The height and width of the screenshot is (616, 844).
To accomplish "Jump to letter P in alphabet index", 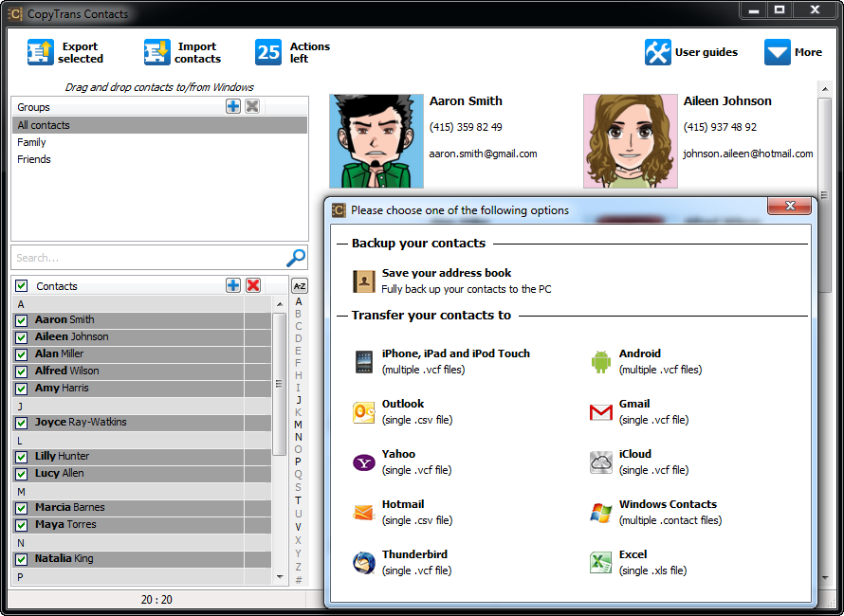I will [299, 462].
